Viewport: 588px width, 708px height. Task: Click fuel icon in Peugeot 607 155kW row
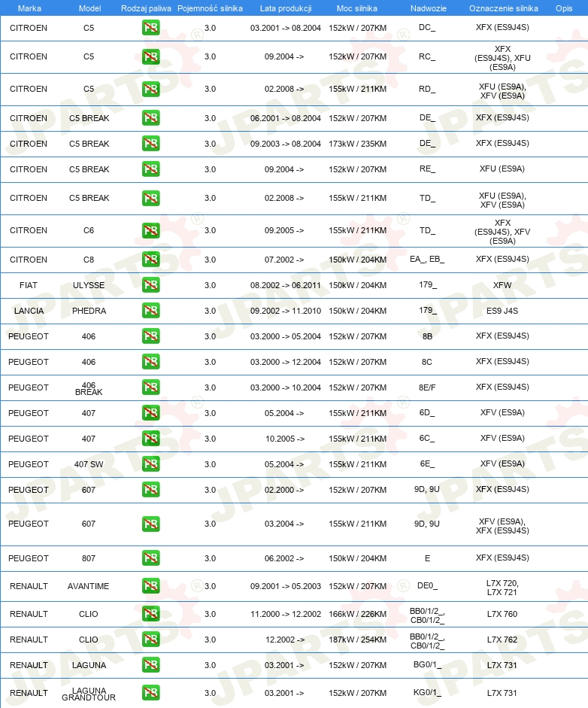click(x=150, y=524)
